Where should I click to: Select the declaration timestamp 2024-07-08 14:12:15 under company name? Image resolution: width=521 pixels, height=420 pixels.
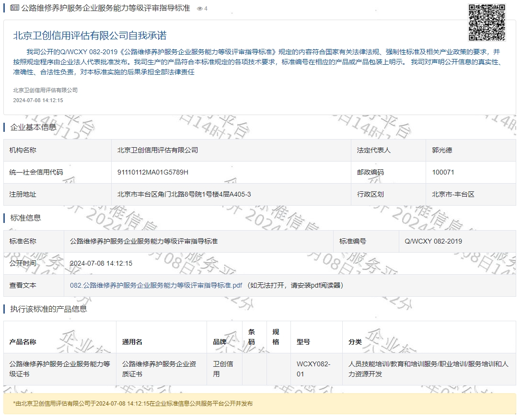(38, 100)
